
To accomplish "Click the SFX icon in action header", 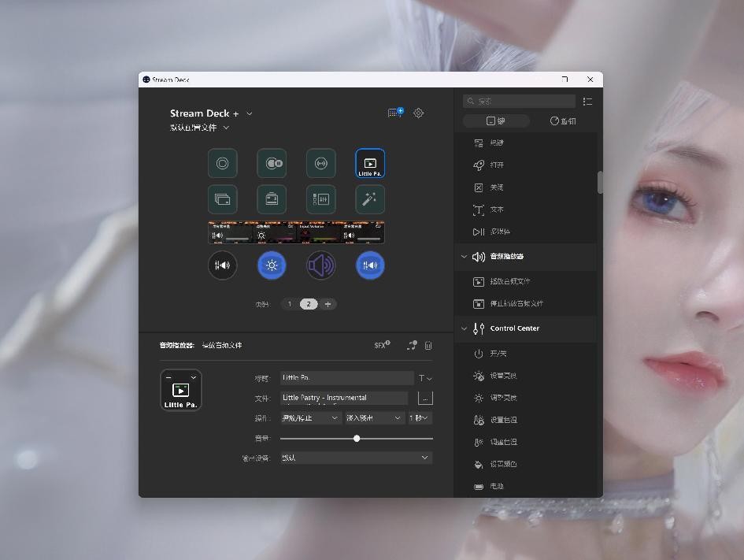I will pos(382,345).
